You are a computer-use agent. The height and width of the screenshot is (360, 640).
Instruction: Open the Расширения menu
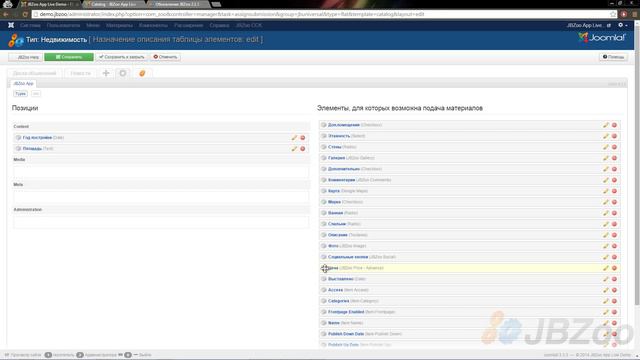tap(189, 25)
